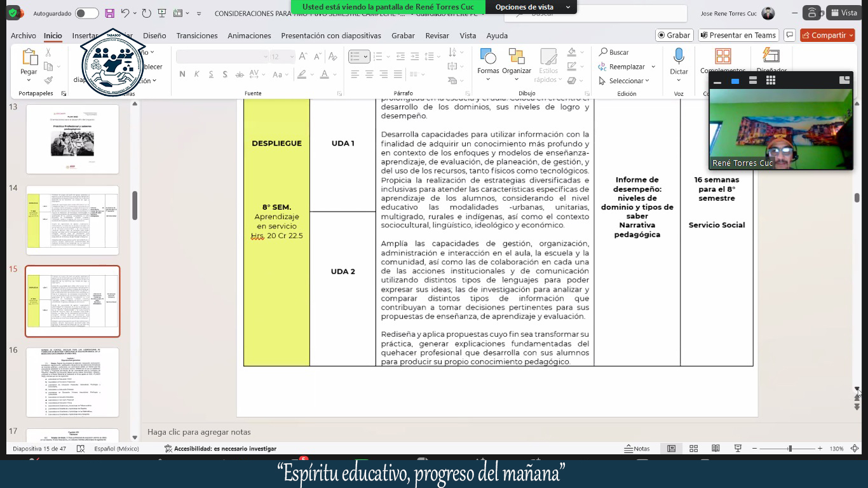Click the Reemplazar button
This screenshot has height=488, width=868.
[x=622, y=67]
